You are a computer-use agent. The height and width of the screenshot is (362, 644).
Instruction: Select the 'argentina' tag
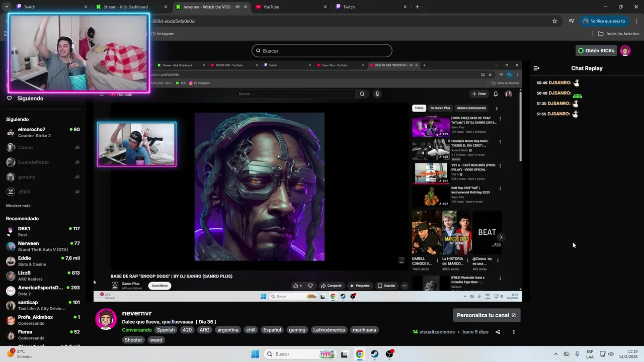click(x=228, y=330)
